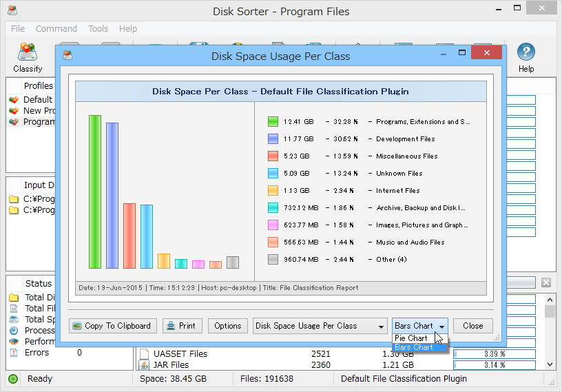
Task: Click the Print button
Action: pyautogui.click(x=182, y=326)
